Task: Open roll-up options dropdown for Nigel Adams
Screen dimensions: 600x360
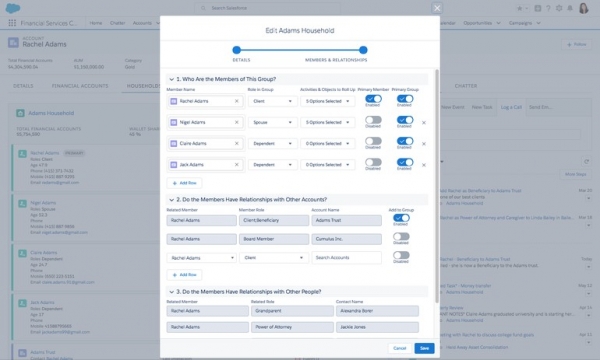Action: coord(327,122)
